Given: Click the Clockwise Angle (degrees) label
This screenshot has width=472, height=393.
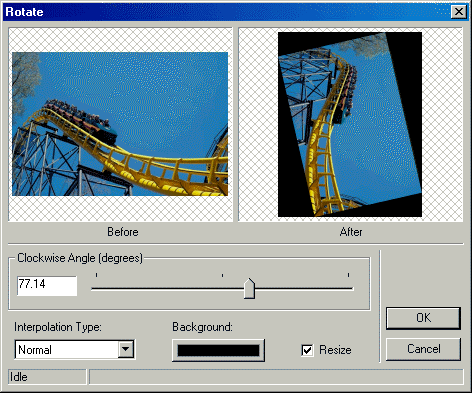Looking at the screenshot, I should tap(80, 258).
